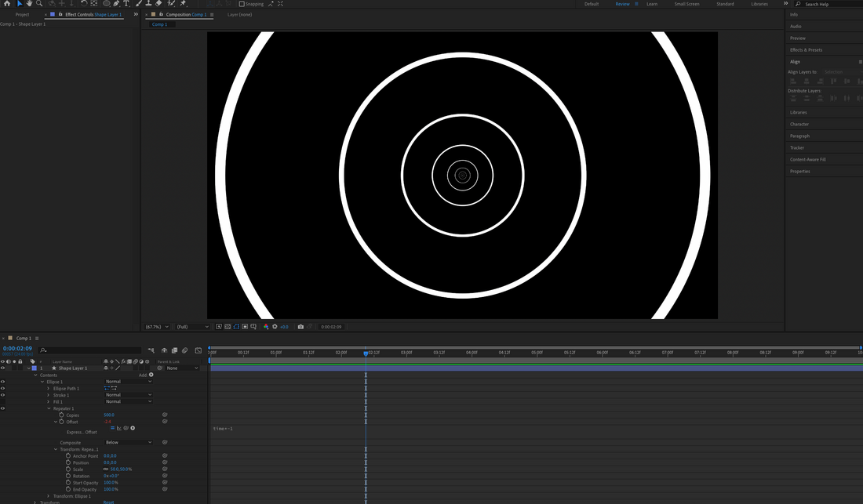Click the Comp 1 breadcrumb button in viewer
Viewport: 863px width, 504px height.
tap(159, 24)
